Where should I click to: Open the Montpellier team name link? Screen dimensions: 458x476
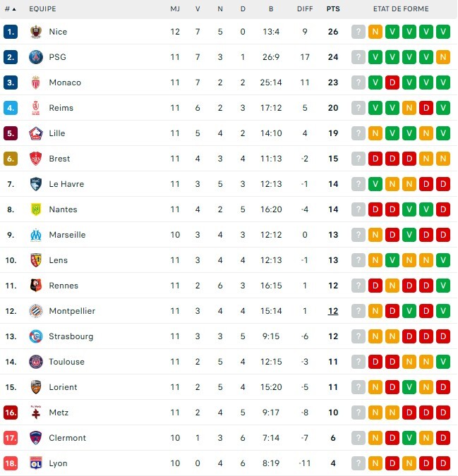click(72, 311)
